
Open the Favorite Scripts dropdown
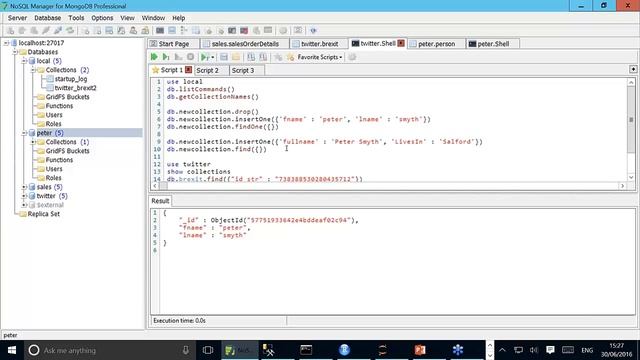click(320, 57)
